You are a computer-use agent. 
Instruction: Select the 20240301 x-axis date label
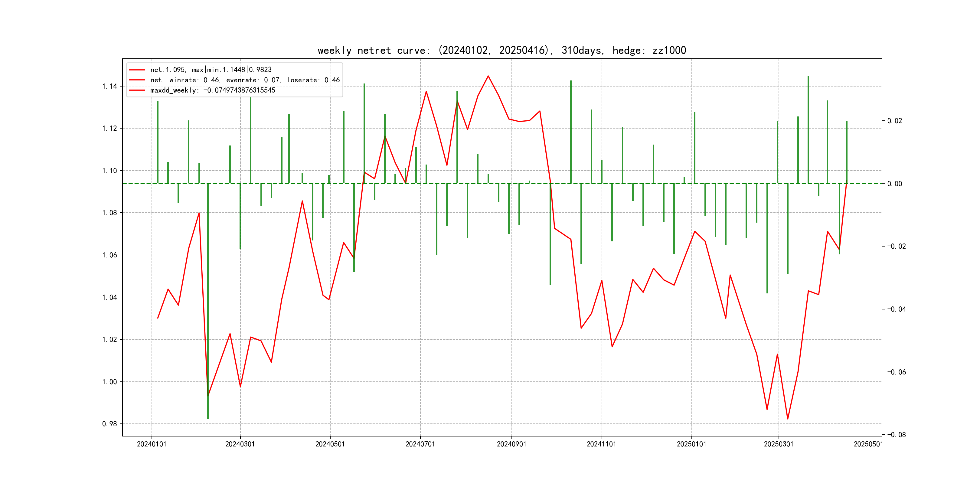click(240, 444)
